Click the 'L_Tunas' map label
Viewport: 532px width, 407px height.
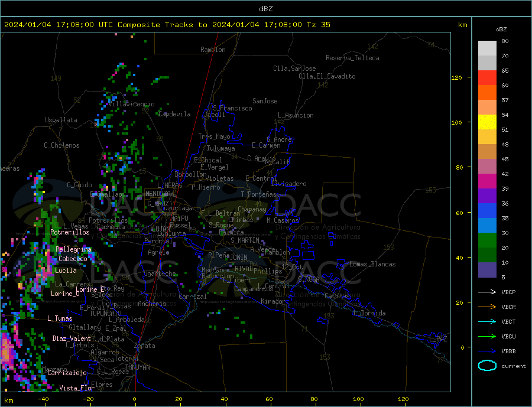(60, 318)
